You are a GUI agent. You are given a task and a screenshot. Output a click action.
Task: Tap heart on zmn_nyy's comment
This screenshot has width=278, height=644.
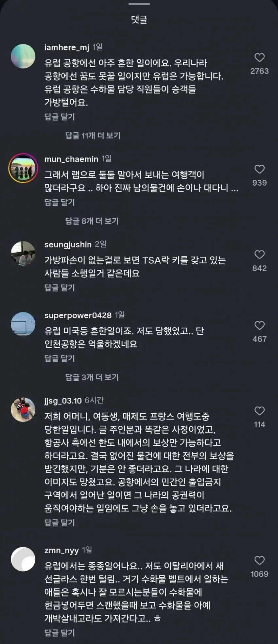coord(259,561)
